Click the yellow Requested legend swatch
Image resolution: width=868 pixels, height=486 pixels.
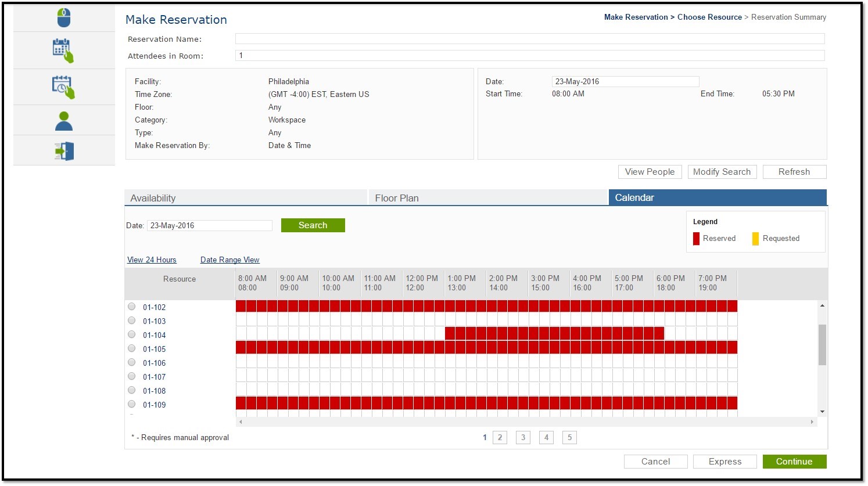point(755,239)
